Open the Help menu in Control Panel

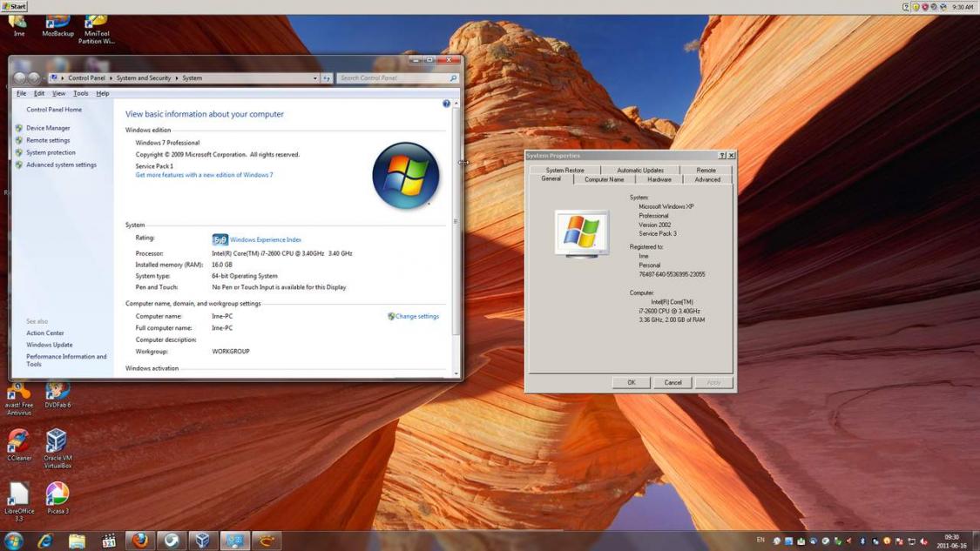pos(103,94)
